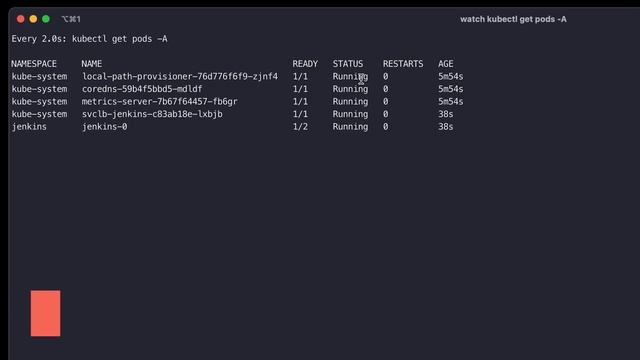Select pod name local-path-provisioner-76d776f6f9-zjnf4
Viewport: 640px width, 360px height.
(x=180, y=76)
